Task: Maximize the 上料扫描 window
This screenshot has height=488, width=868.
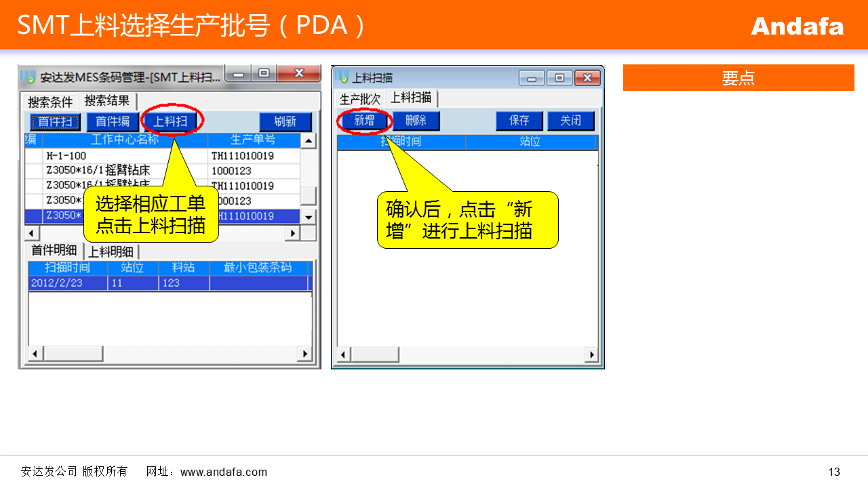Action: pyautogui.click(x=559, y=77)
